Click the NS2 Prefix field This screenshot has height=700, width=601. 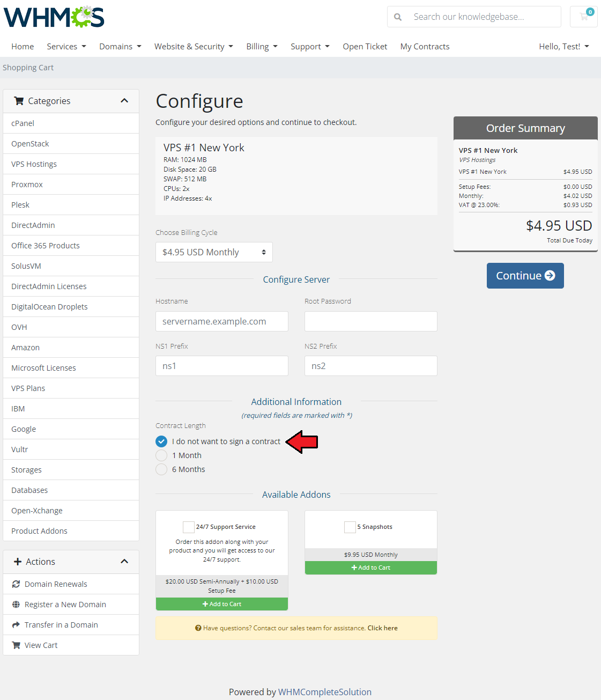point(371,366)
